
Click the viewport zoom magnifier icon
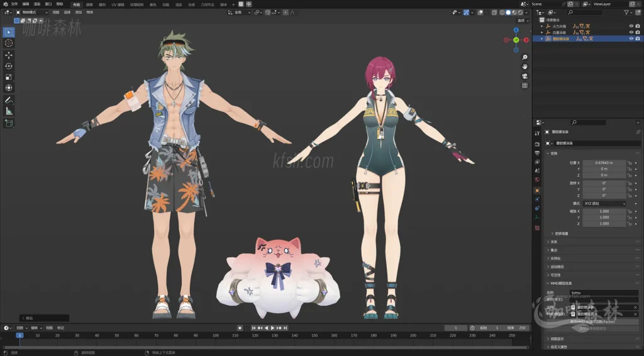coord(525,57)
